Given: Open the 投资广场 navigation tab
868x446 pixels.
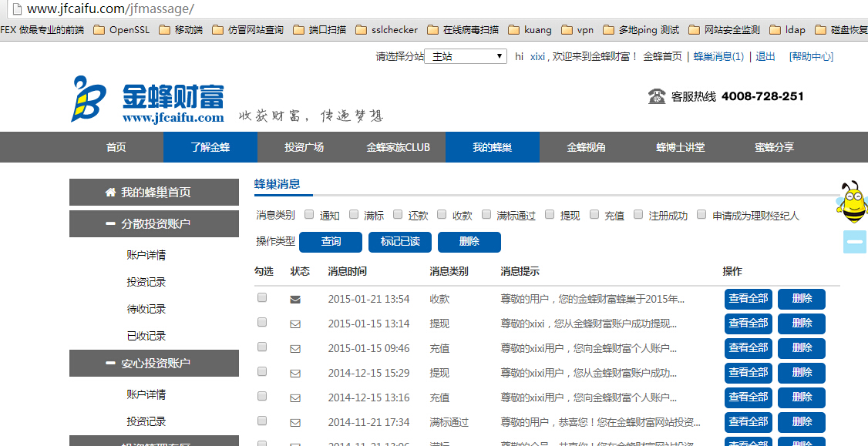Looking at the screenshot, I should tap(304, 147).
